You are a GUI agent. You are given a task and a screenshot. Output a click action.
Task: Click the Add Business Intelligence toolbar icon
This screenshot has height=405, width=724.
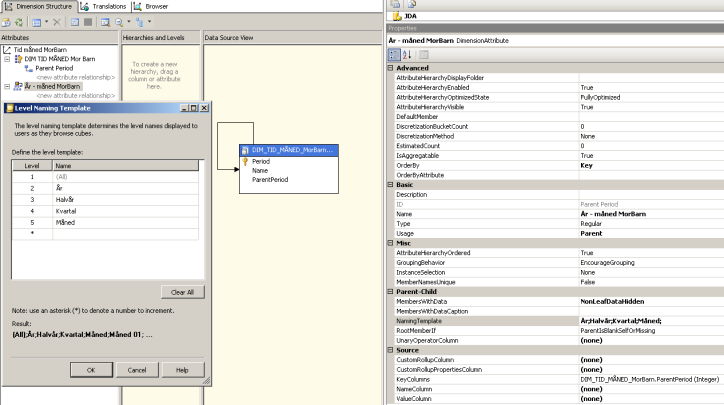[x=6, y=22]
